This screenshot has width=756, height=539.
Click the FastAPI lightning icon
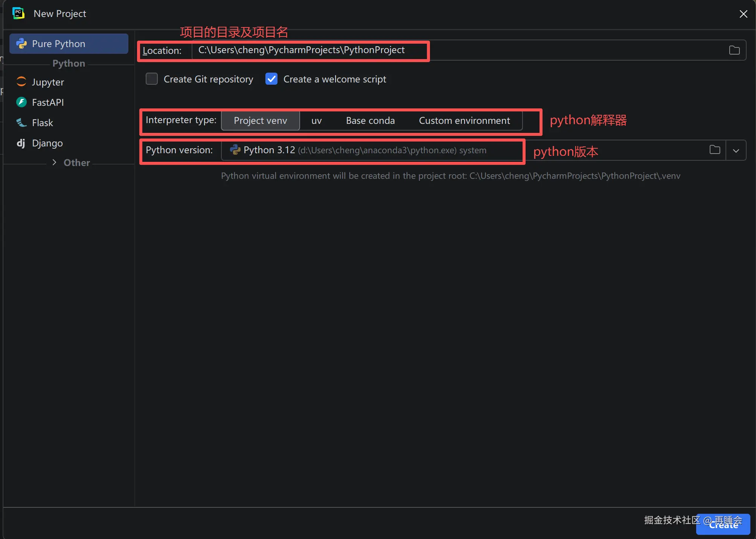21,102
